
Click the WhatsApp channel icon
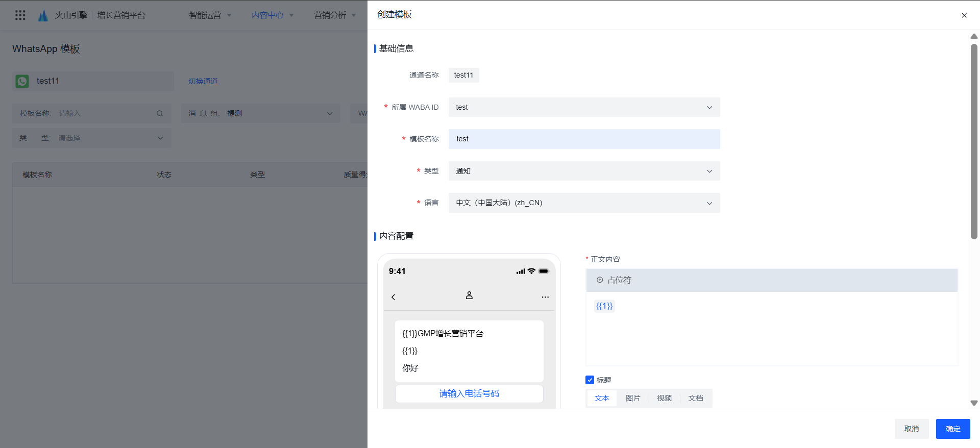tap(22, 81)
